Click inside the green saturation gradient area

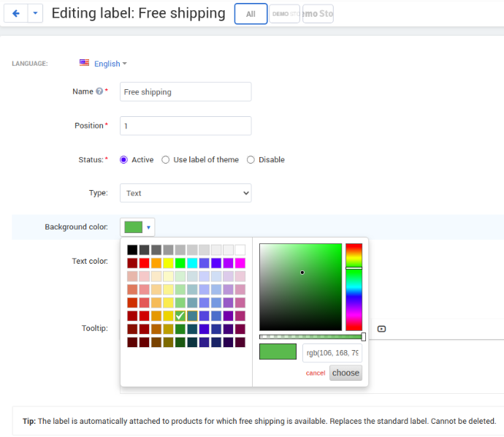coord(300,287)
